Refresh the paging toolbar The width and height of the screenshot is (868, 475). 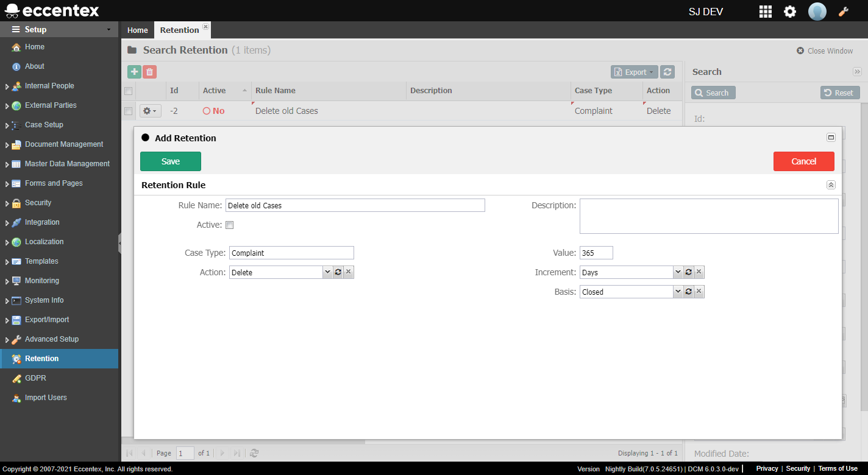click(255, 453)
